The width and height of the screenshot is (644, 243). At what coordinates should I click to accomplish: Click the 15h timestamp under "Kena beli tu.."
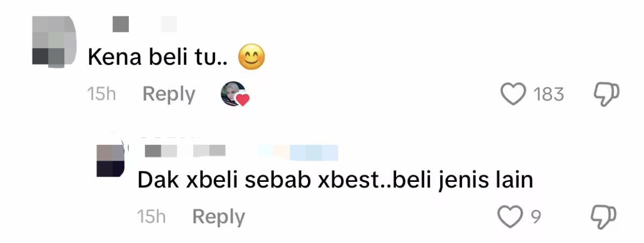[x=101, y=94]
